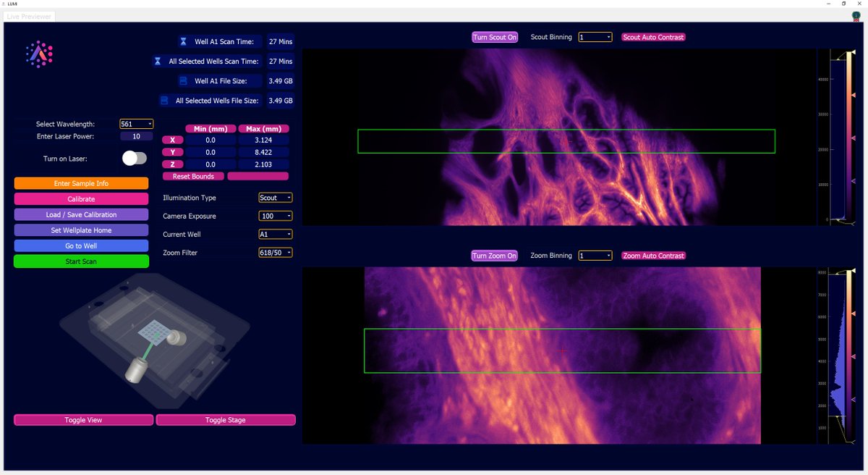Click the disk icon next to Well A1 File Size
Image resolution: width=868 pixels, height=475 pixels.
pos(183,80)
